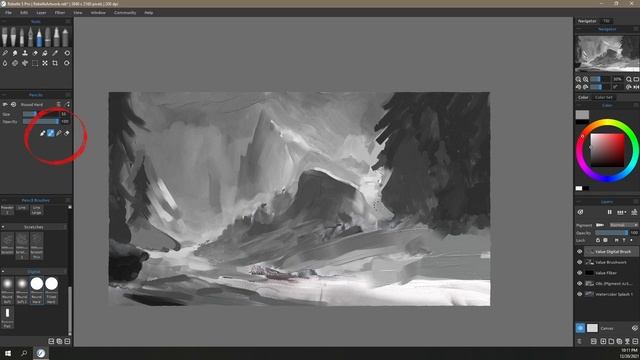Switch to the Color Set tab
Viewport: 640px width, 360px height.
point(604,98)
